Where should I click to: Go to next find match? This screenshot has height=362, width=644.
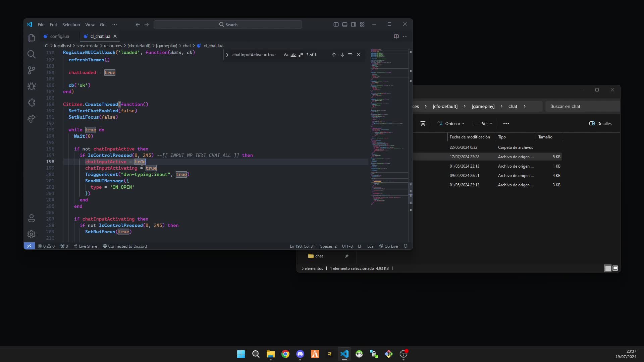342,55
